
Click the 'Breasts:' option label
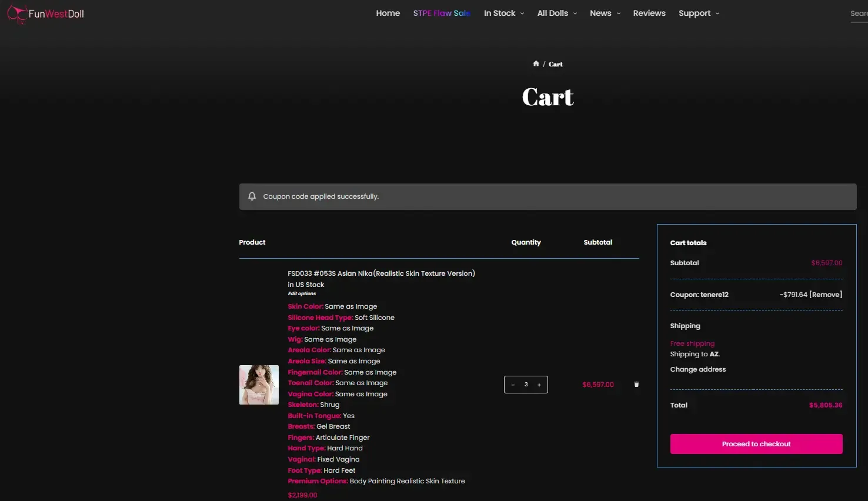coord(301,426)
